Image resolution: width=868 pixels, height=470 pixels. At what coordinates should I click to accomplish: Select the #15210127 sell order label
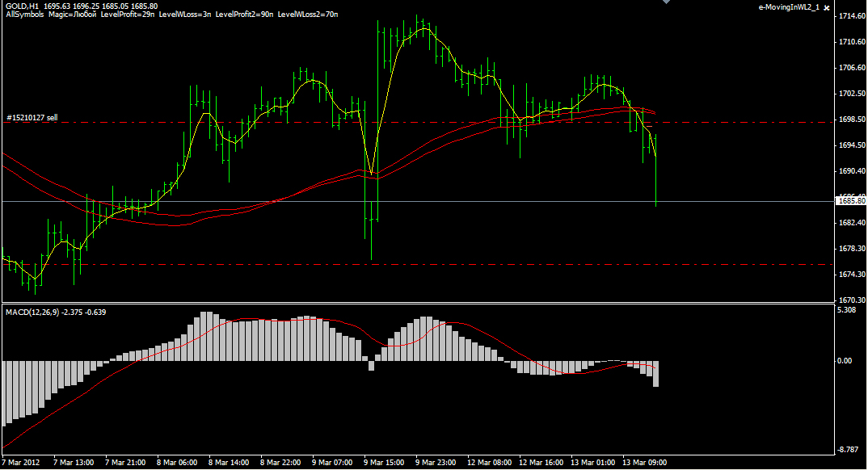coord(32,118)
